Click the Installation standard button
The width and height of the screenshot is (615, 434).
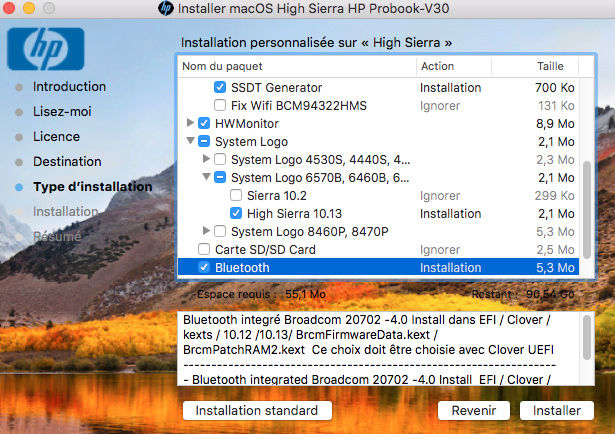coord(257,410)
